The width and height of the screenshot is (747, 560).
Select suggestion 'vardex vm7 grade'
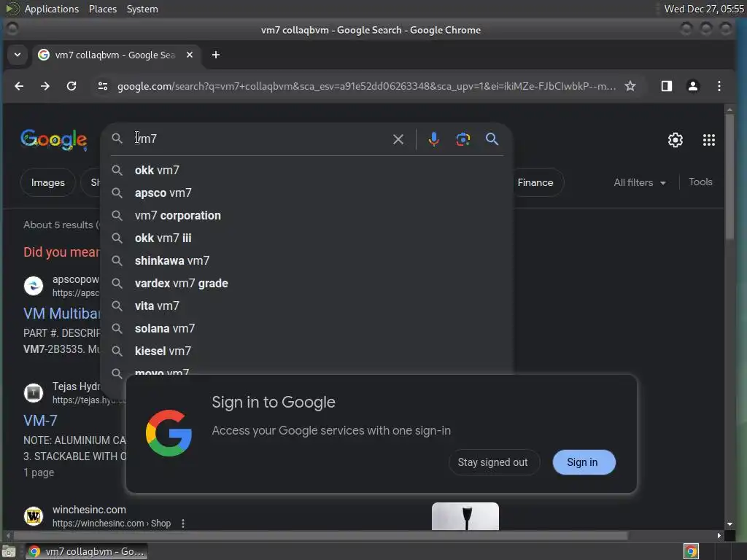[x=307, y=284]
